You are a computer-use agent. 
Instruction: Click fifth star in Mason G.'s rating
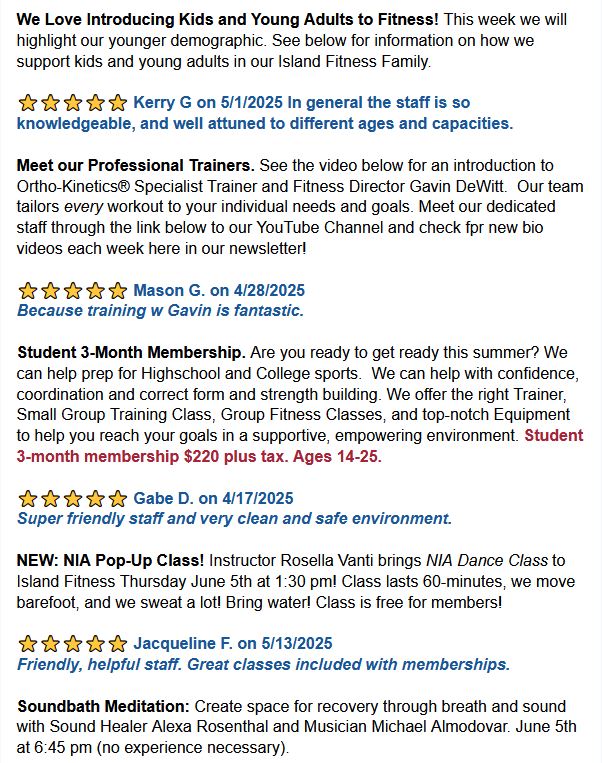coord(118,291)
